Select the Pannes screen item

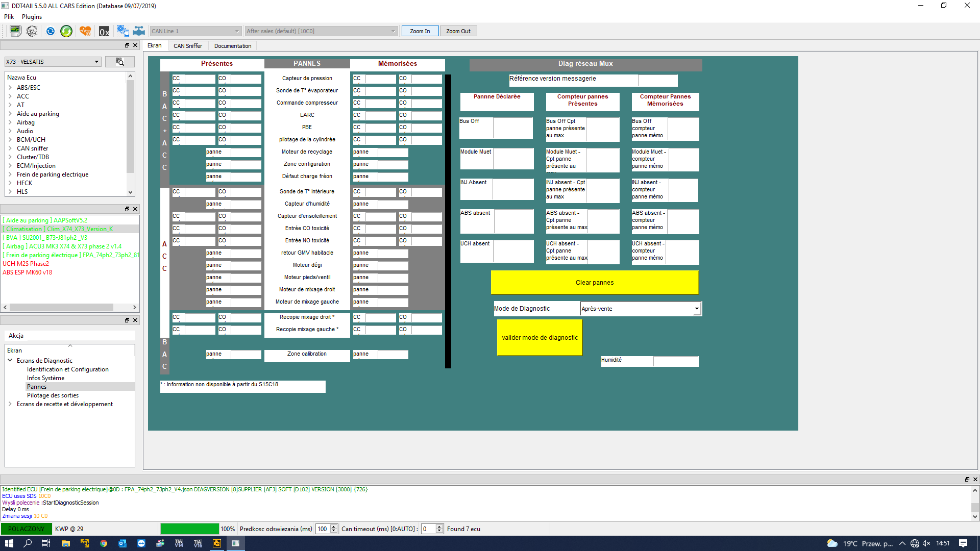pos(37,387)
